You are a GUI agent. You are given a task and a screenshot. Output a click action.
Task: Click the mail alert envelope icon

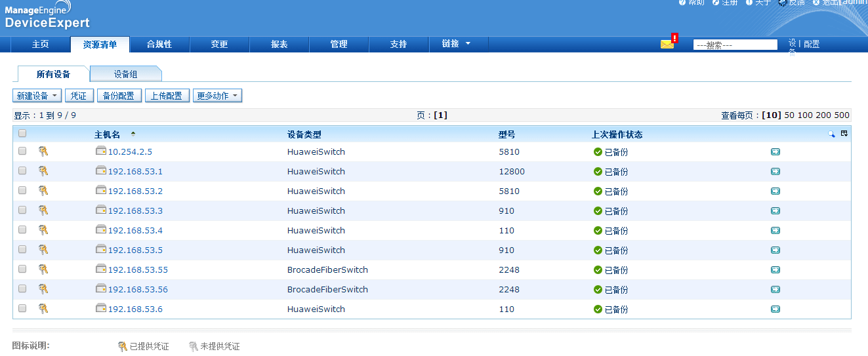667,45
